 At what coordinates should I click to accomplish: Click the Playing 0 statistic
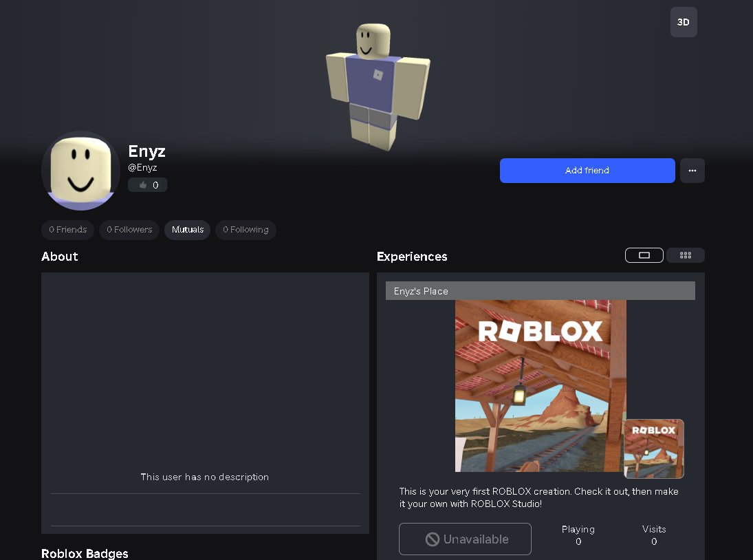tap(578, 535)
